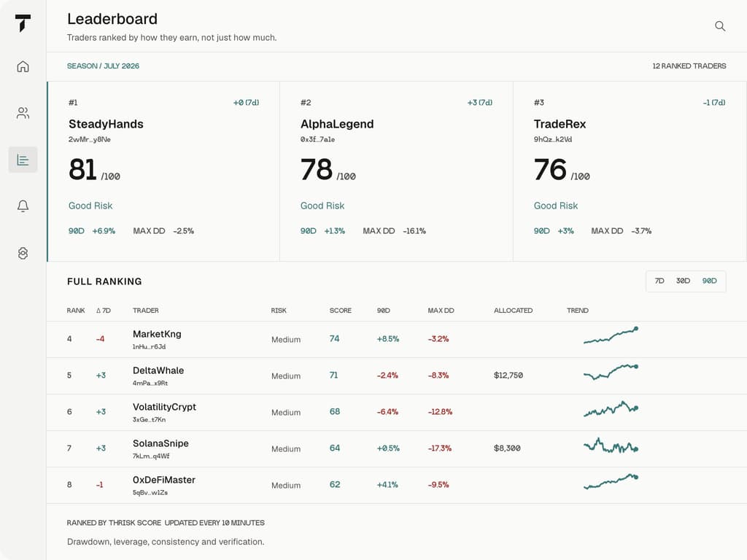Viewport: 747px width, 560px height.
Task: Click SolanaSnipe score 64
Action: 335,448
